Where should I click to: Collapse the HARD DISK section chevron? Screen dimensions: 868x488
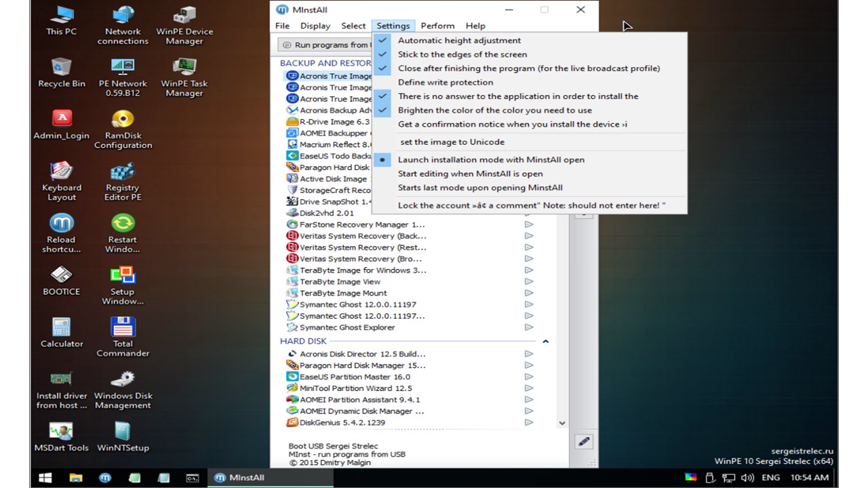coord(545,342)
